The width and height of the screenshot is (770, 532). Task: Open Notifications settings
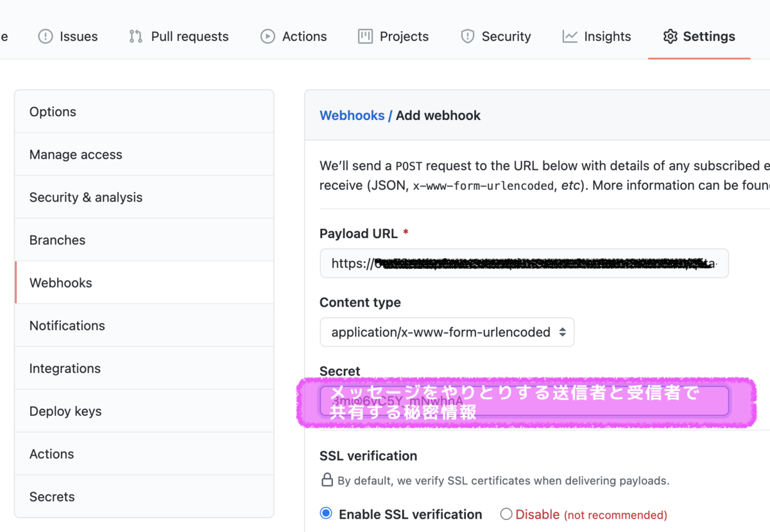(x=144, y=325)
